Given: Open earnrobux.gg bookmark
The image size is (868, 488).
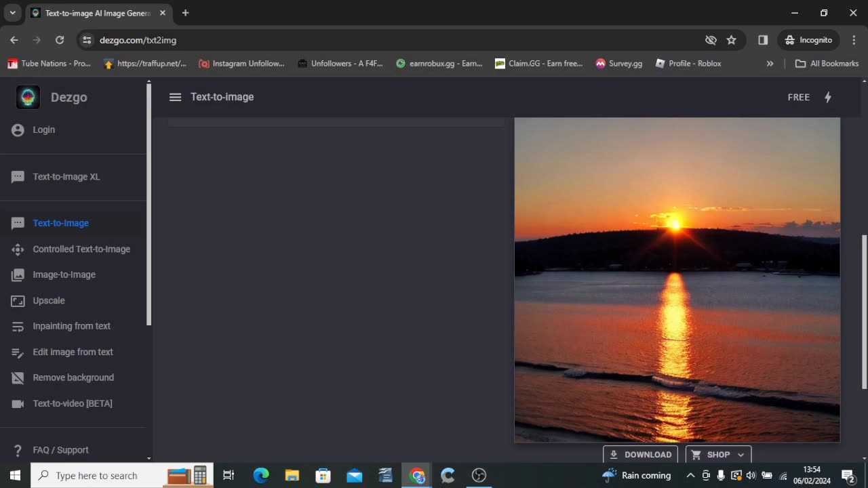Looking at the screenshot, I should coord(439,64).
